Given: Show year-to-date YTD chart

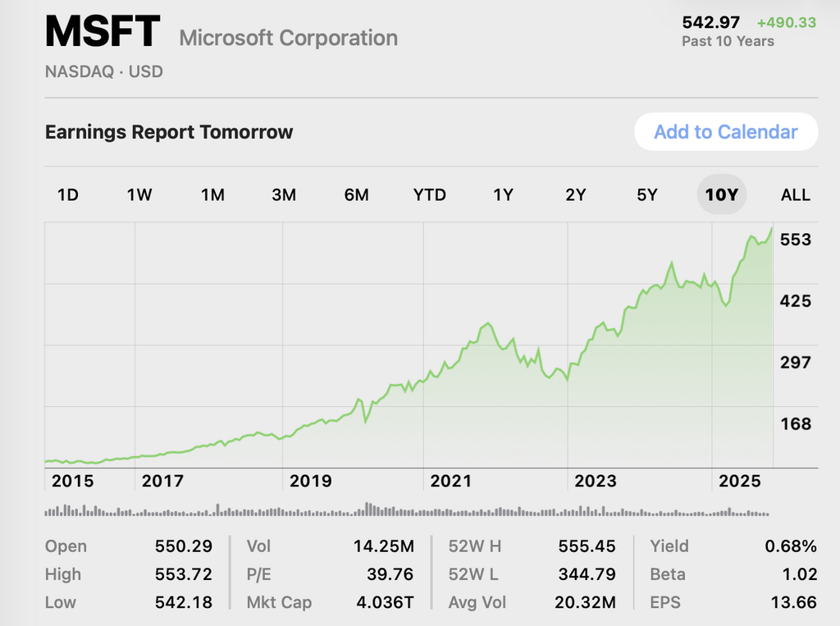Looking at the screenshot, I should tap(430, 194).
